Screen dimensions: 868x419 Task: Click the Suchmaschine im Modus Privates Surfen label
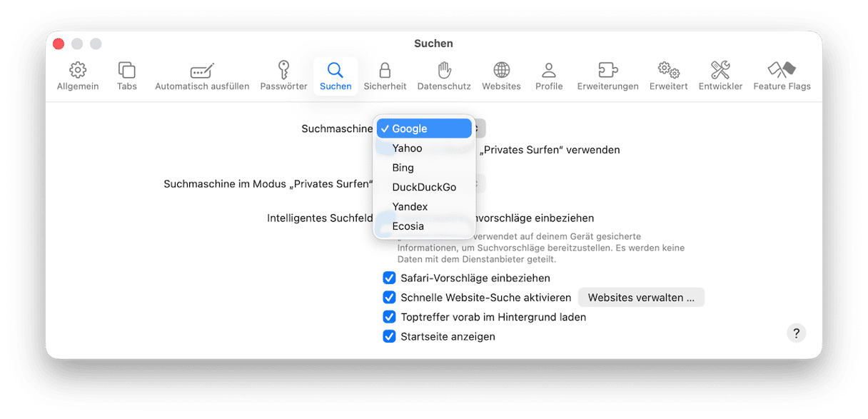268,184
